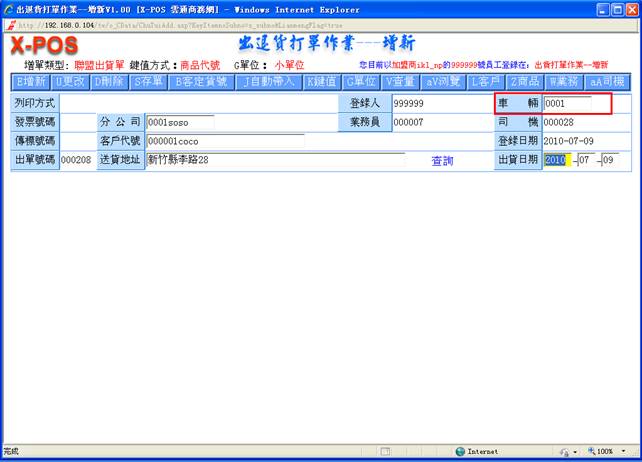Click the 分公司 input containing 0001soso
The width and height of the screenshot is (642, 462).
tap(180, 122)
